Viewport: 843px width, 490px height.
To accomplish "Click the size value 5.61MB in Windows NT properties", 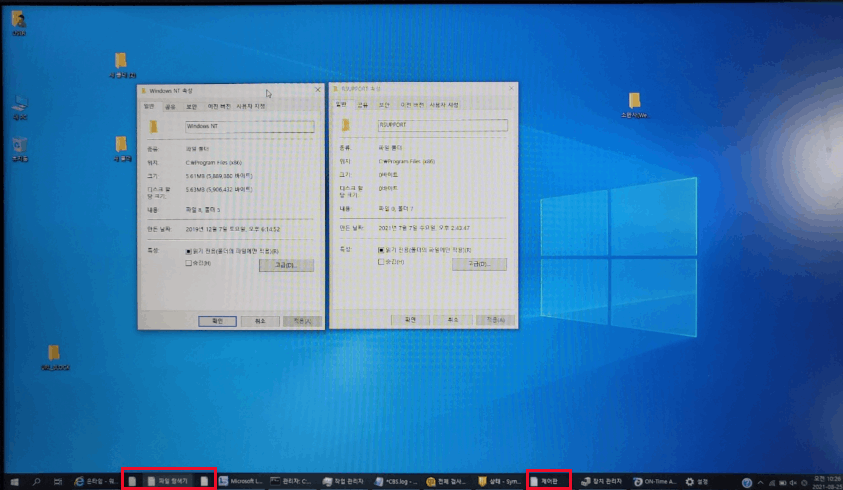I will click(219, 176).
